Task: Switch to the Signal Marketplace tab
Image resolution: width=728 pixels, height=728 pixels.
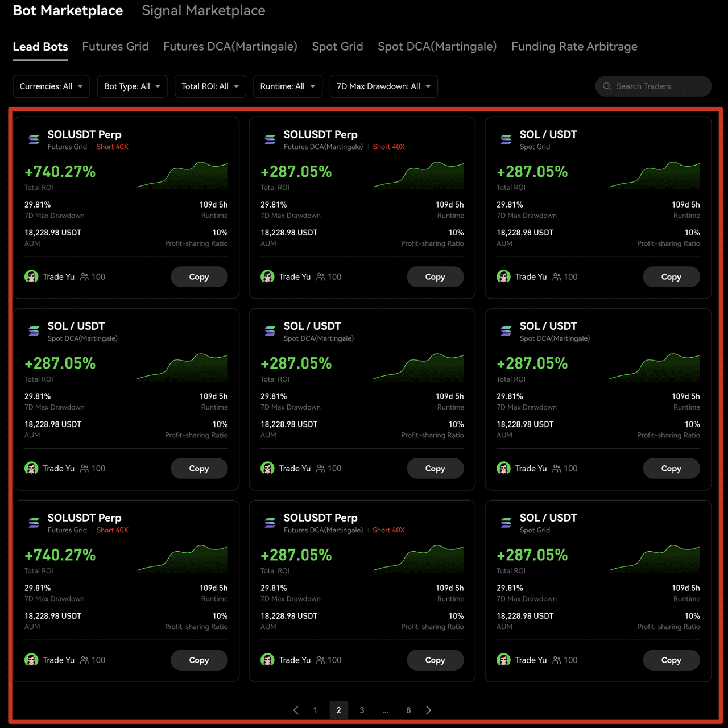Action: (203, 11)
